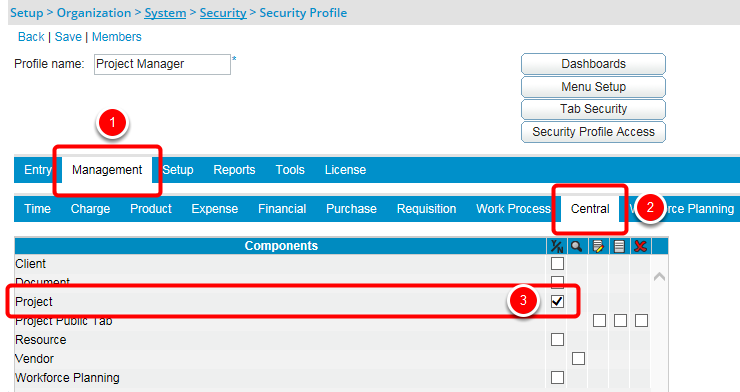740x392 pixels.
Task: Click the magnifier View column icon
Action: pos(576,246)
